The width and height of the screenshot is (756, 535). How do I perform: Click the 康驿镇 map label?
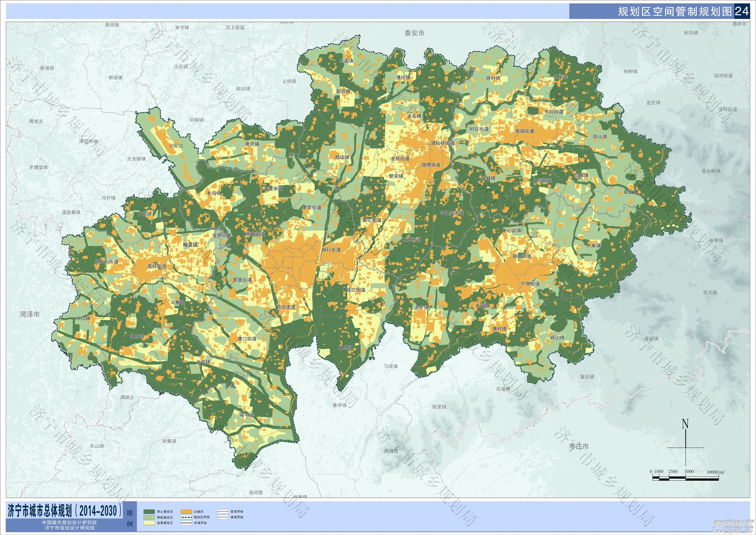click(252, 144)
